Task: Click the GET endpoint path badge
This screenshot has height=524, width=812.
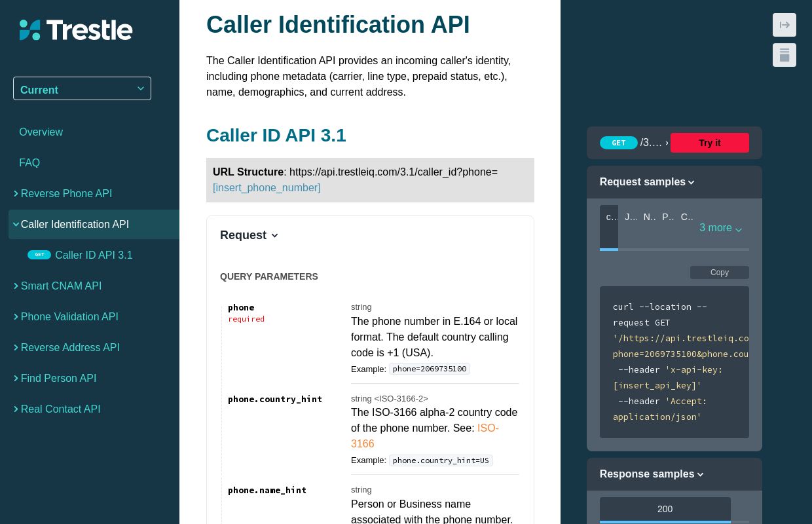Action: coord(619,143)
